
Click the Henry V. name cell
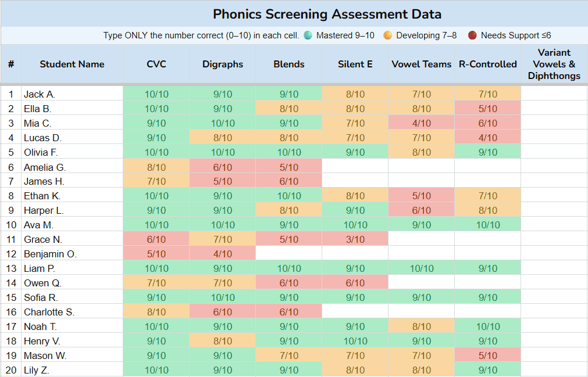coord(72,341)
